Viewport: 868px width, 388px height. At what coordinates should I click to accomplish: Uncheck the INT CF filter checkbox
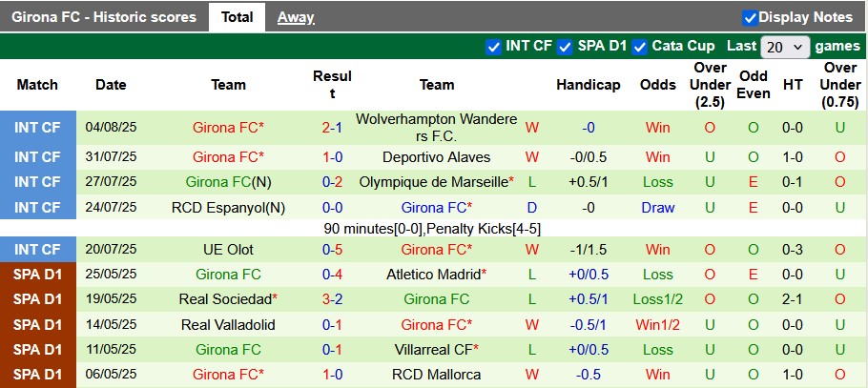(x=493, y=47)
